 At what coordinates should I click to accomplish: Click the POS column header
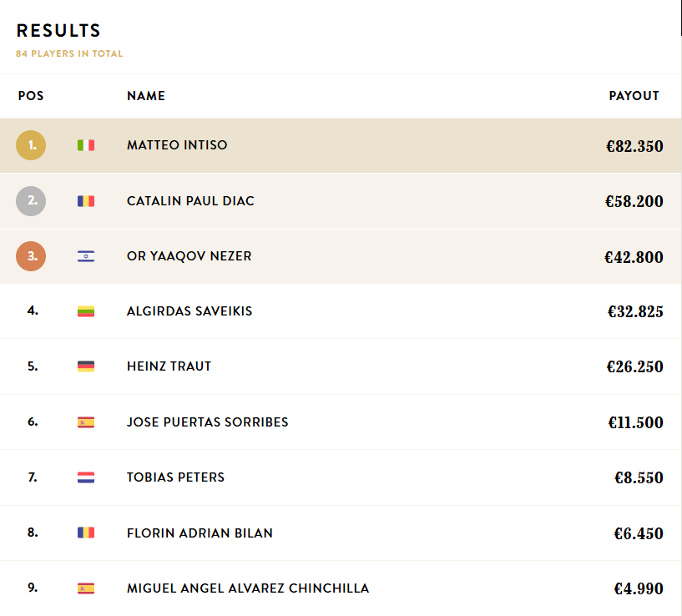[31, 96]
